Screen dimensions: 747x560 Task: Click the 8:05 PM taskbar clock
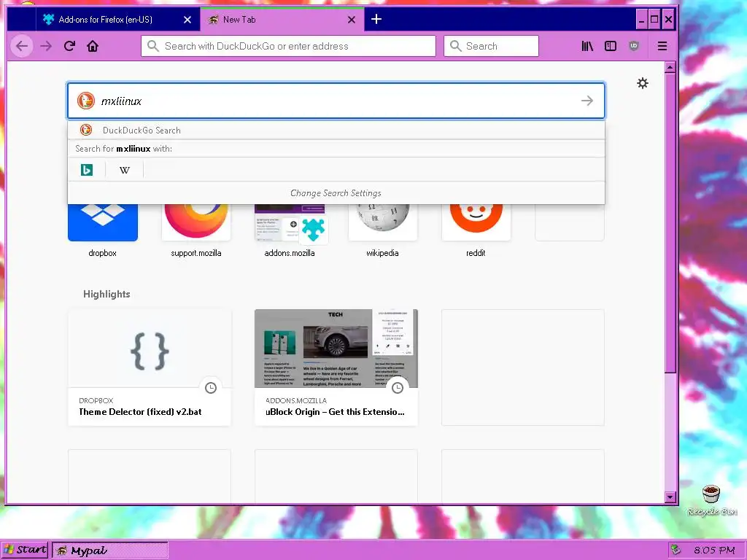point(714,550)
